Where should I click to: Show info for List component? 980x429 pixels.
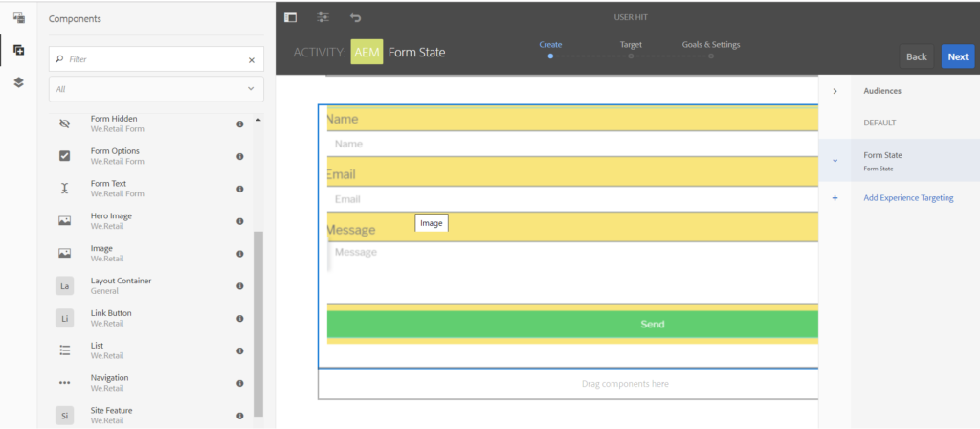point(240,350)
